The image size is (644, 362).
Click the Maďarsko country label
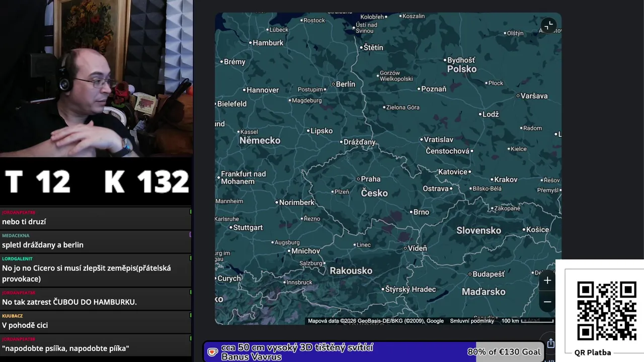click(484, 292)
